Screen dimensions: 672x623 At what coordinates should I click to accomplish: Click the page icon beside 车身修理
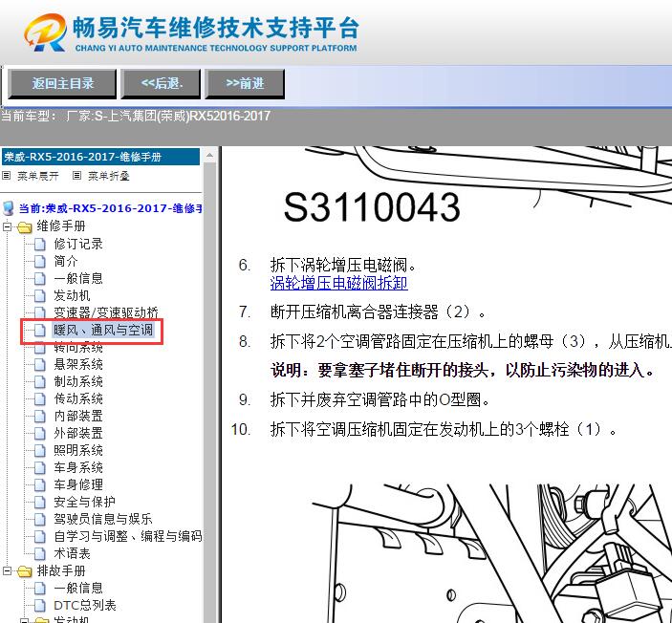pos(40,484)
